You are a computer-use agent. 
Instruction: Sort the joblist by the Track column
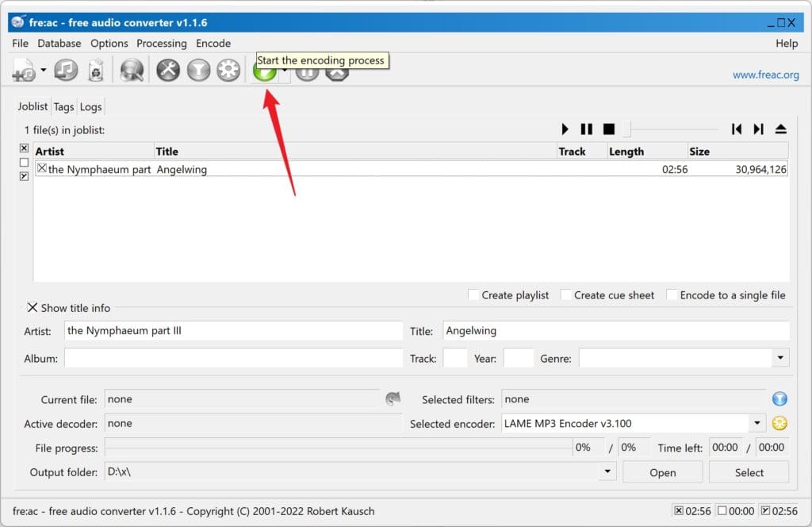[582, 152]
